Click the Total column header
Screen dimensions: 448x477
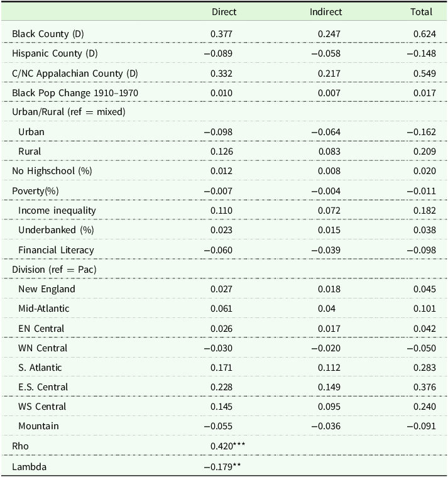click(422, 12)
